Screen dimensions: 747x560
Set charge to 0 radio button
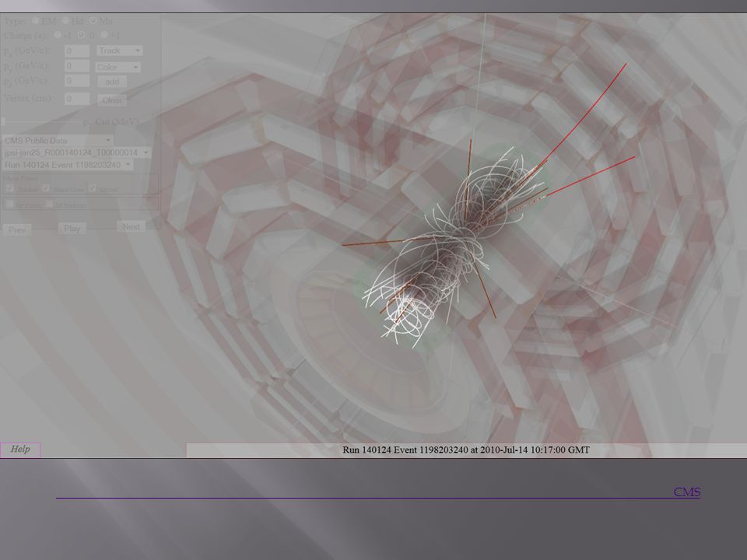[x=82, y=34]
